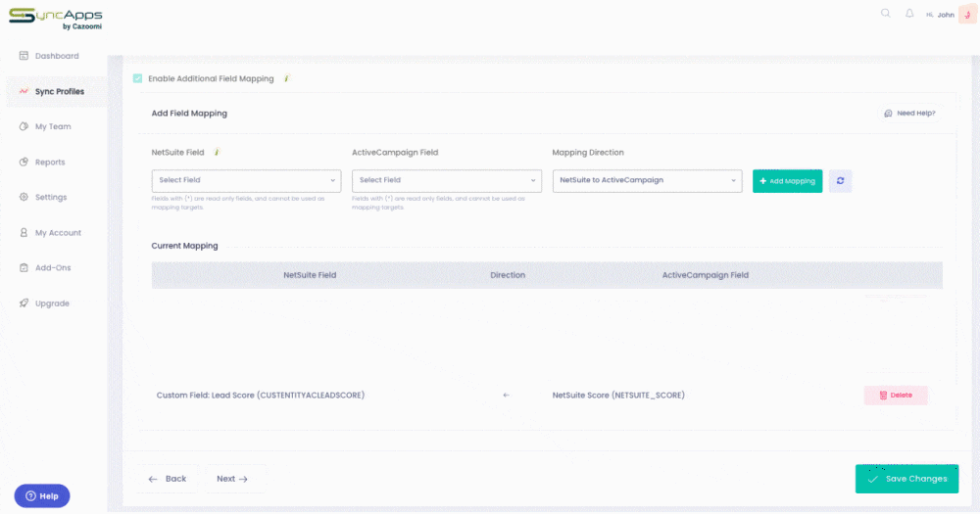Open the Help chat button
Viewport: 980px width, 514px height.
(42, 496)
